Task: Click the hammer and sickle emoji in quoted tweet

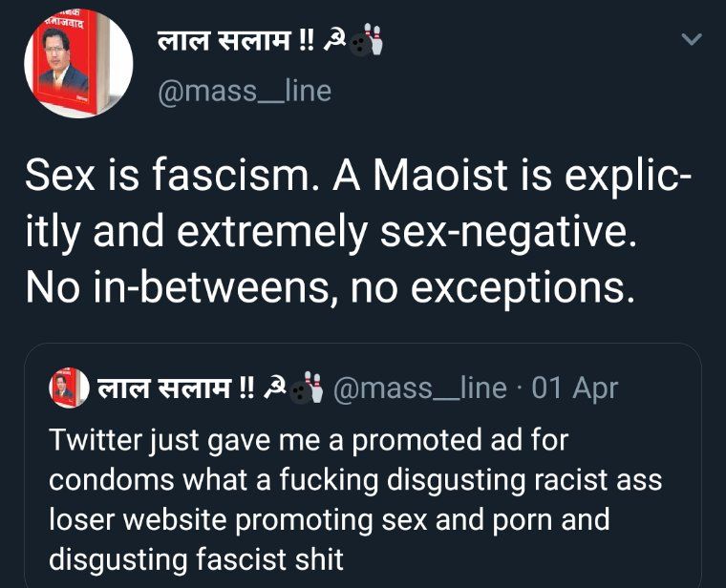Action: coord(274,388)
